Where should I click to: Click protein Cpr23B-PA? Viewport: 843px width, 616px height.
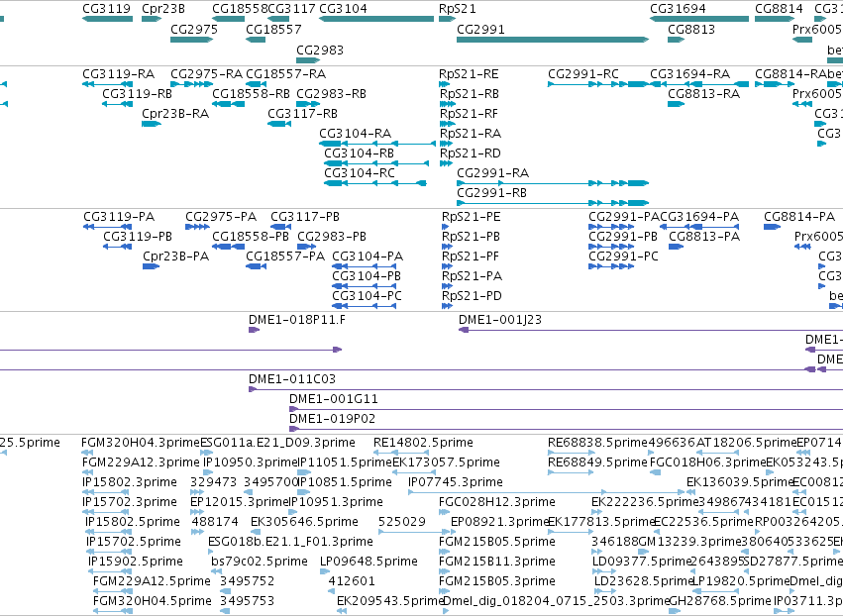152,266
